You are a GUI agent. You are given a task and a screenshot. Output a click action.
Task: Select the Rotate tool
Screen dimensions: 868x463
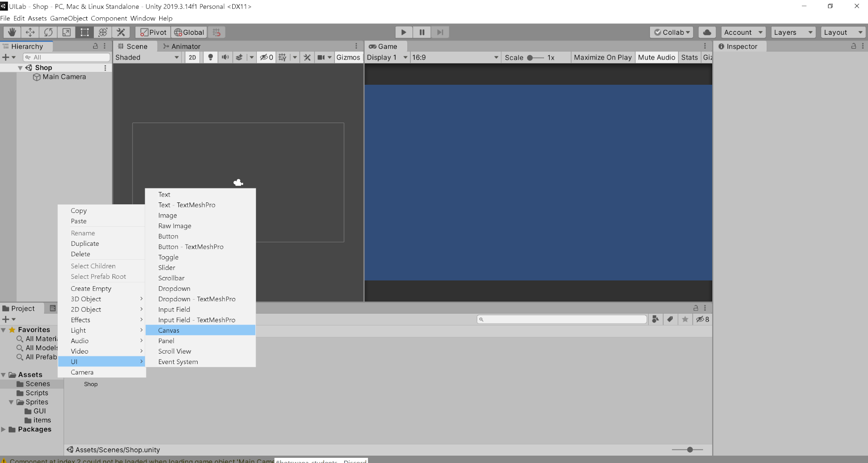48,32
